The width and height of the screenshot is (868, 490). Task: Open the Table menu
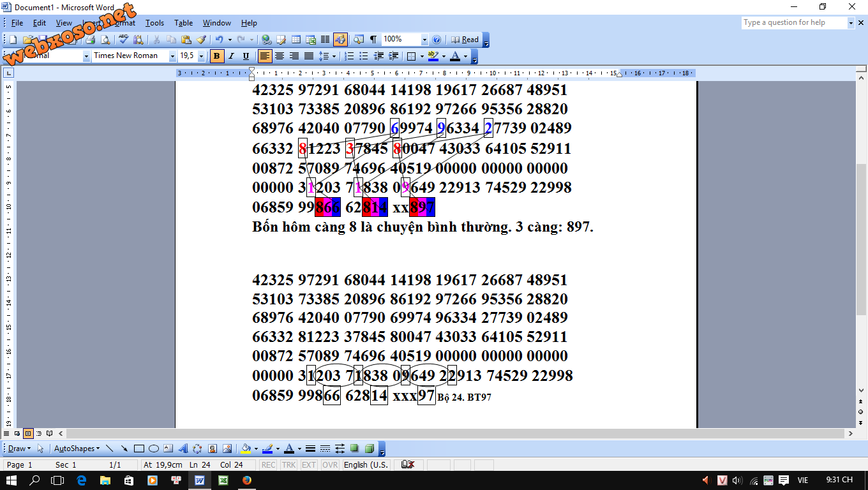click(x=183, y=23)
